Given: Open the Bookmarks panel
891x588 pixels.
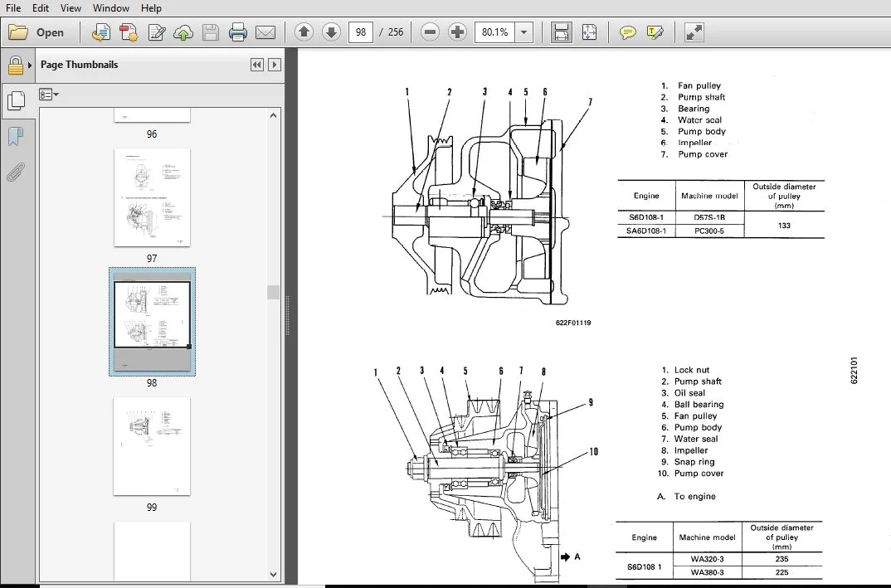Looking at the screenshot, I should (x=16, y=136).
